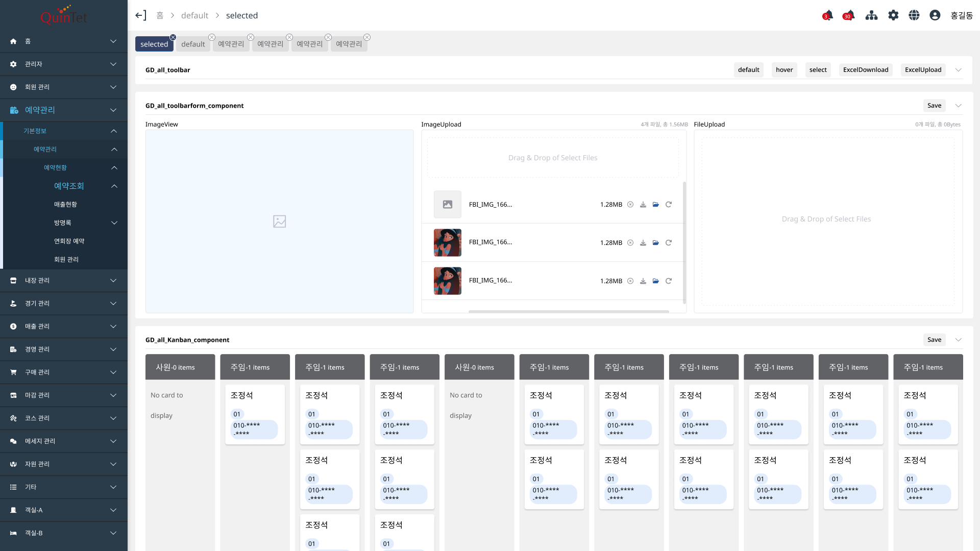The width and height of the screenshot is (980, 551).
Task: Open folder icon for first uploaded file
Action: 656,205
